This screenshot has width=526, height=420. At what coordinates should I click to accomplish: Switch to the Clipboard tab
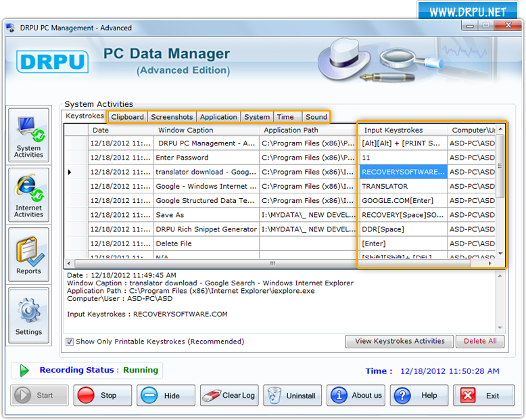coord(128,117)
